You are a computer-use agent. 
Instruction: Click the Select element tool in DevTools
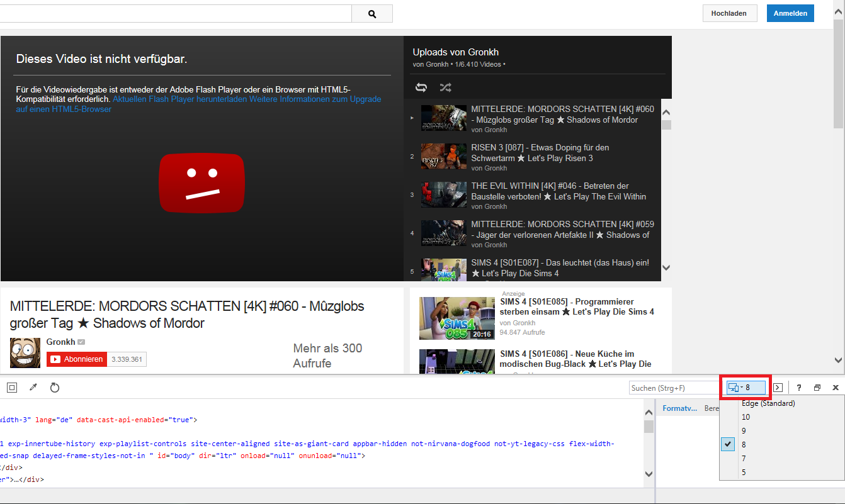(x=12, y=388)
